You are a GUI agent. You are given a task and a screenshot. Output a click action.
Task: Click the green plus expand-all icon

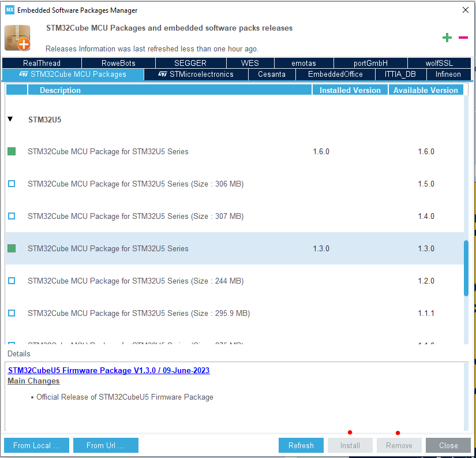[x=447, y=37]
